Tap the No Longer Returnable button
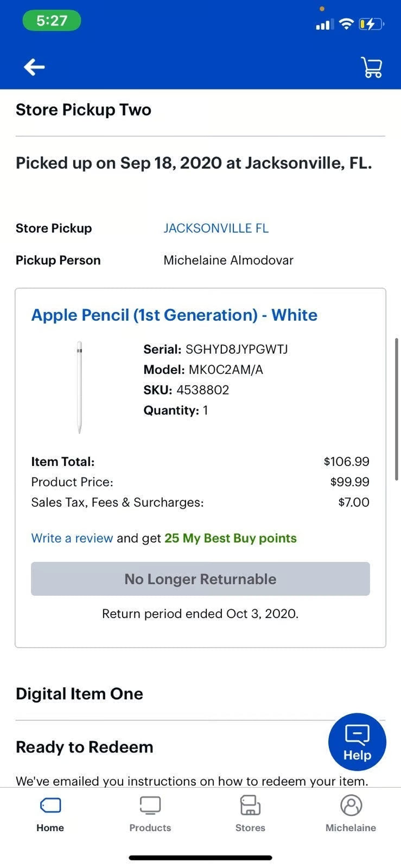The width and height of the screenshot is (401, 868). click(200, 579)
